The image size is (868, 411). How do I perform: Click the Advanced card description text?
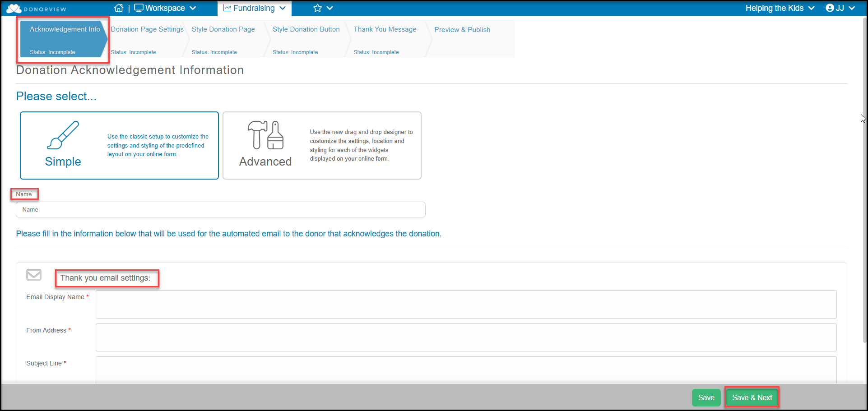[x=361, y=145]
